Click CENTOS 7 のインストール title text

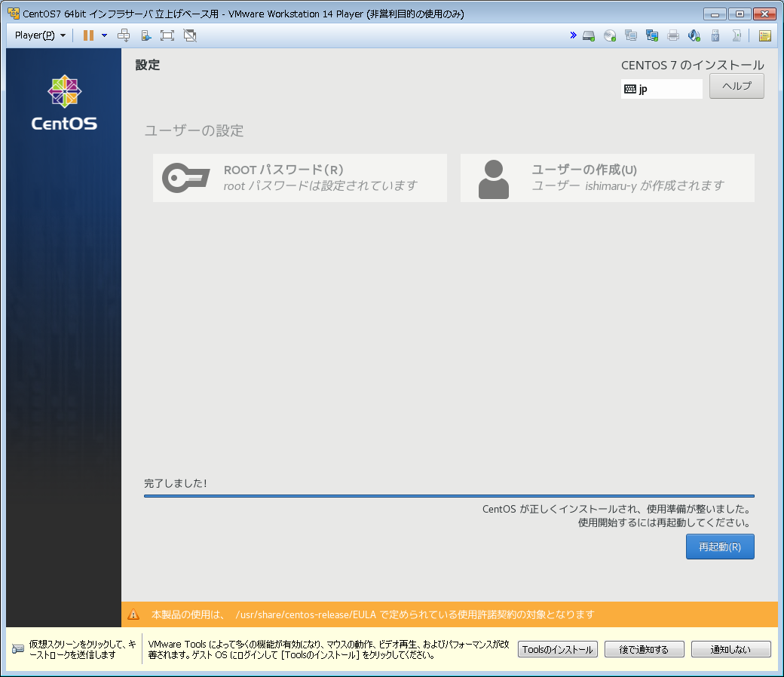[693, 65]
